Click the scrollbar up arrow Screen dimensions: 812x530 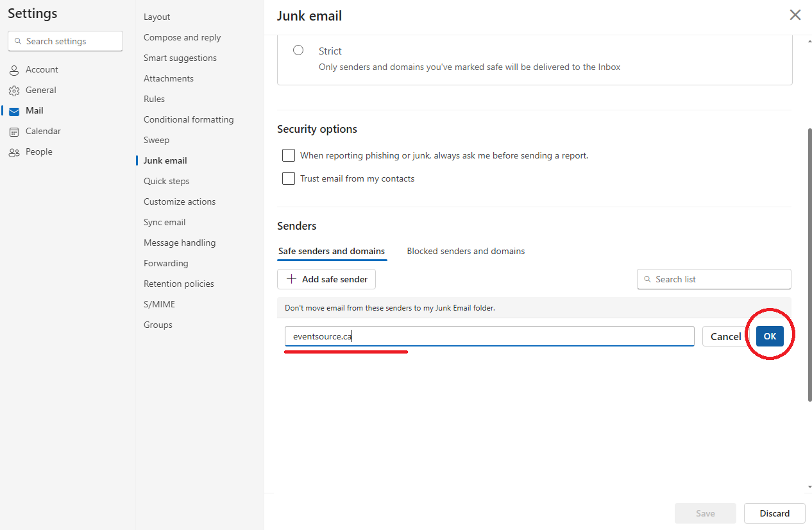(809, 42)
